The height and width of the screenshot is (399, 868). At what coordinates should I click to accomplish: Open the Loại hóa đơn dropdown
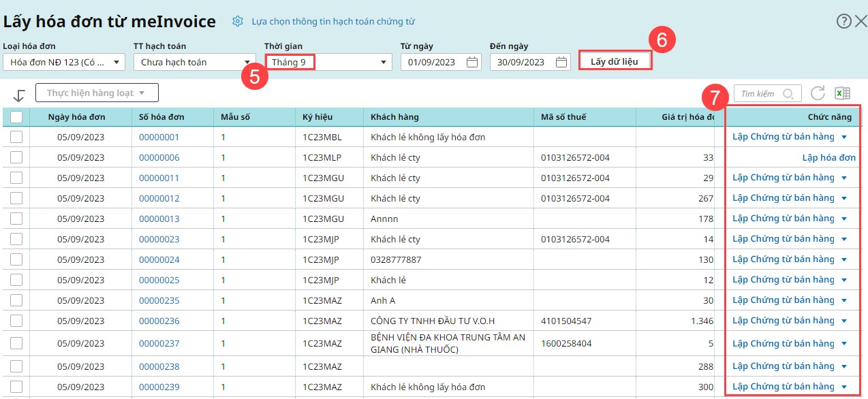(64, 62)
